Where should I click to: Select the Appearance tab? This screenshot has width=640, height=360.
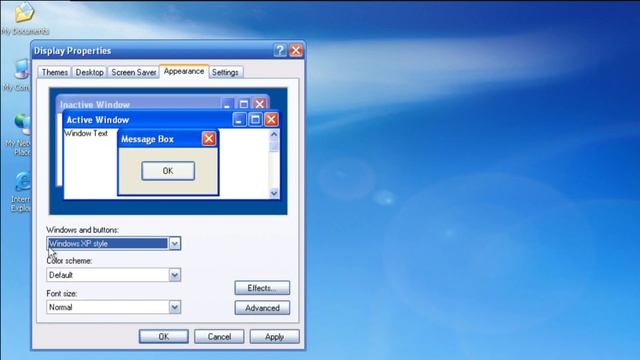(x=184, y=71)
